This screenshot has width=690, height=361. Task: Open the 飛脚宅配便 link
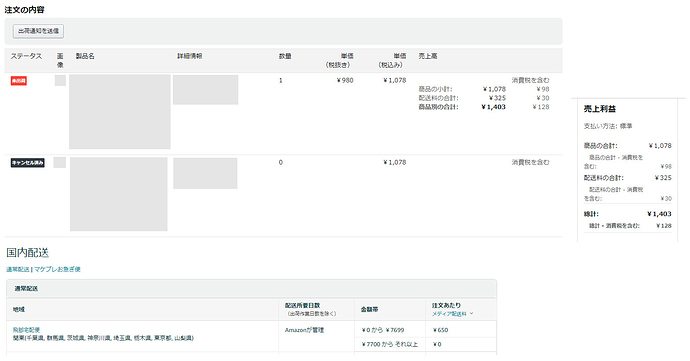coord(26,330)
